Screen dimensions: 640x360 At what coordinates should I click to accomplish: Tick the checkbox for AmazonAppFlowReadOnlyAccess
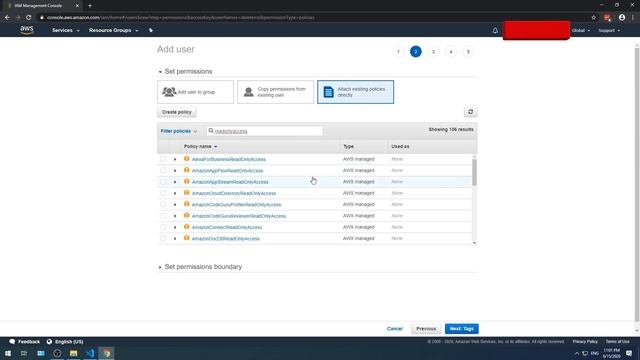(163, 171)
